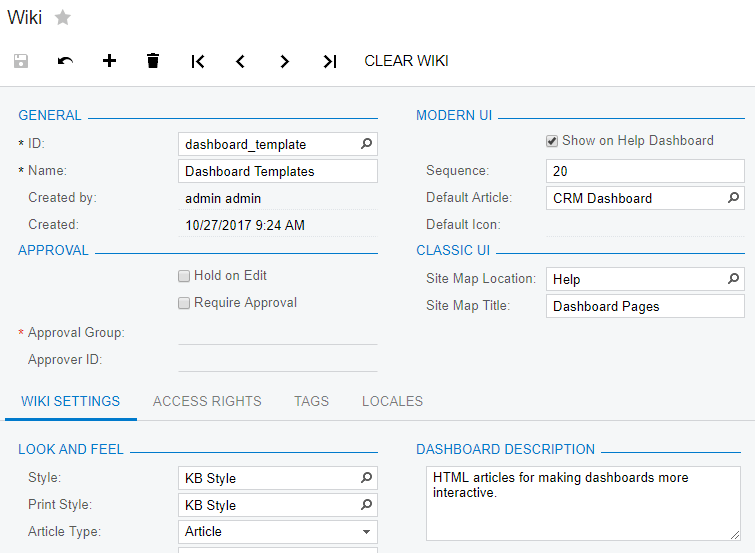Click the GENERAL section heading

[50, 116]
